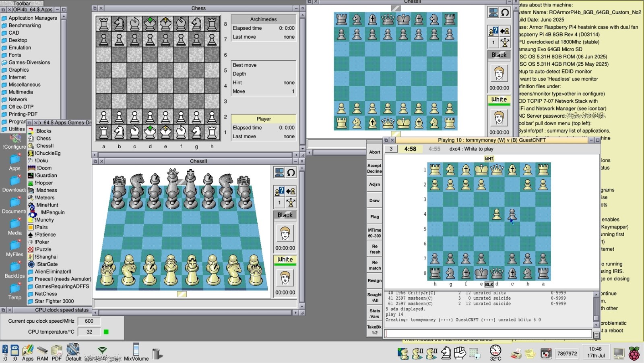Click the take back move icon in bottom ChessII window
Screen dimensions: 644x363
(291, 191)
